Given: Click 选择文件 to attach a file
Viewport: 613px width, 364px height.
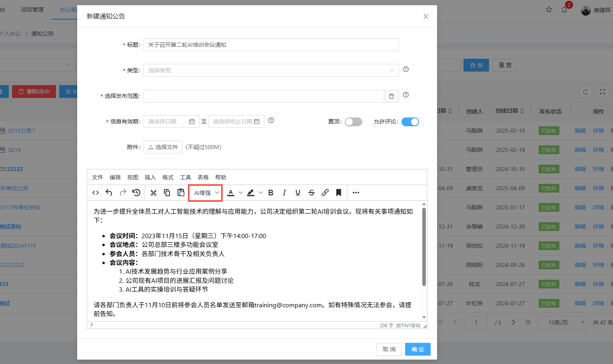Looking at the screenshot, I should tap(163, 147).
